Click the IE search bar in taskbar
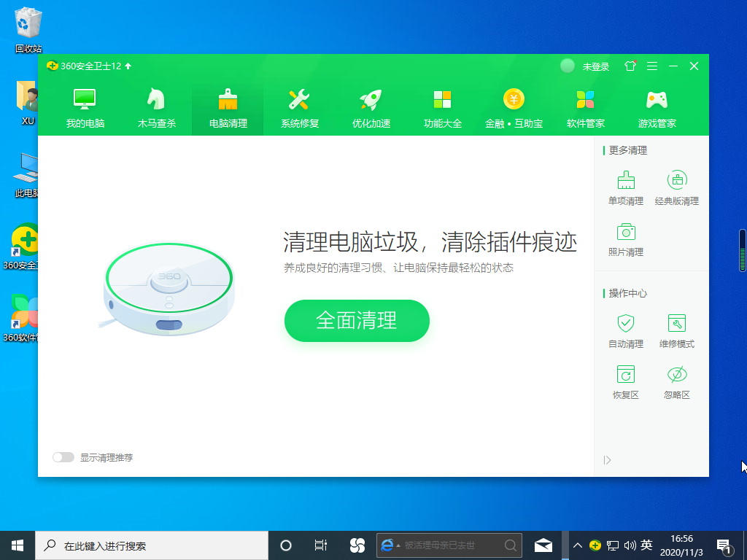The width and height of the screenshot is (747, 560). pos(449,545)
